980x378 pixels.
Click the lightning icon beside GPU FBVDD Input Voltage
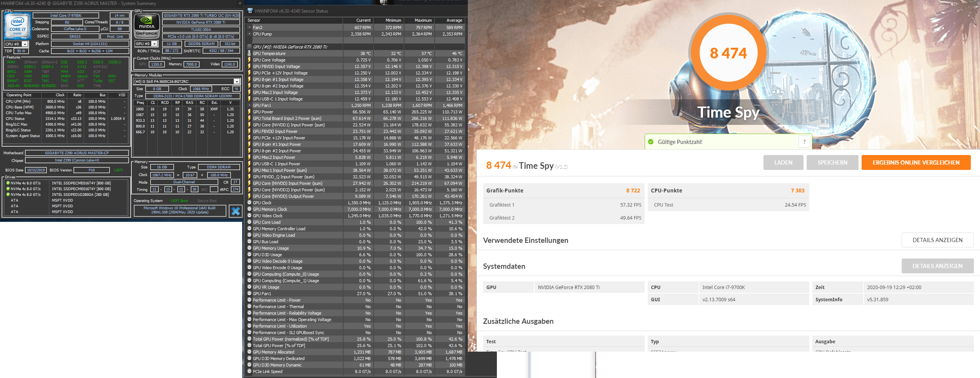(249, 66)
